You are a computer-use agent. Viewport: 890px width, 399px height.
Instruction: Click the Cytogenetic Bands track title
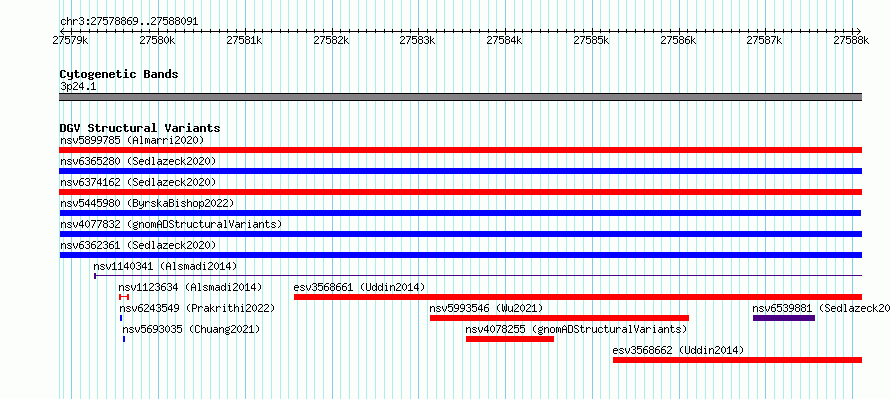point(119,74)
